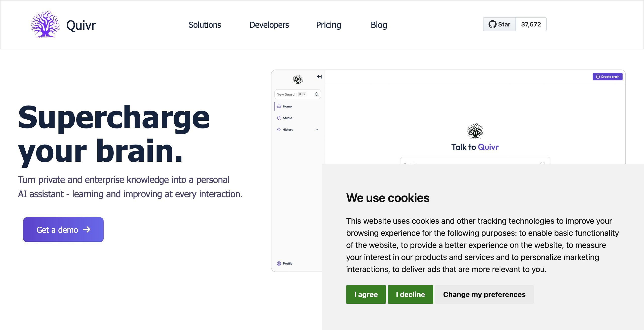The width and height of the screenshot is (644, 330).
Task: Click the purple Quivr tree logo
Action: tap(45, 24)
